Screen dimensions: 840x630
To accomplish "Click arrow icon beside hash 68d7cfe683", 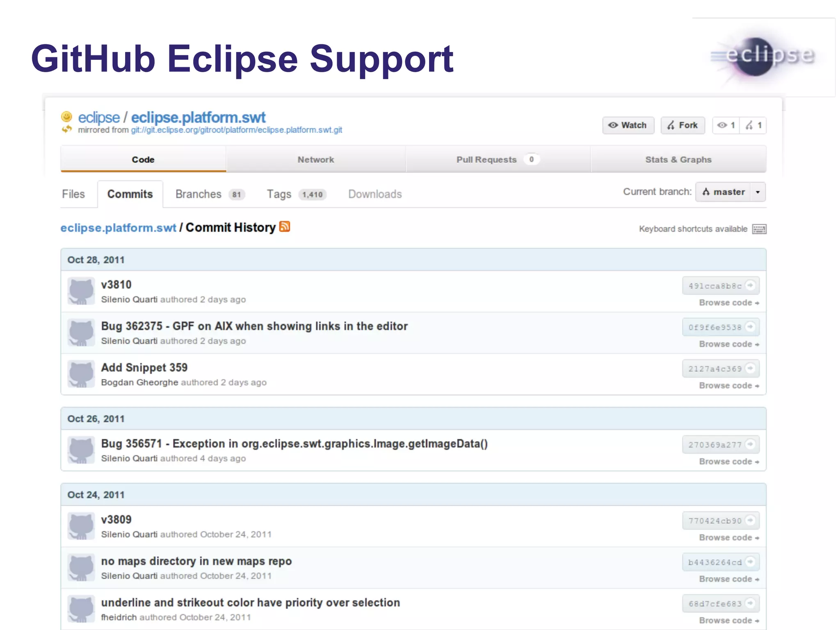I will (750, 603).
